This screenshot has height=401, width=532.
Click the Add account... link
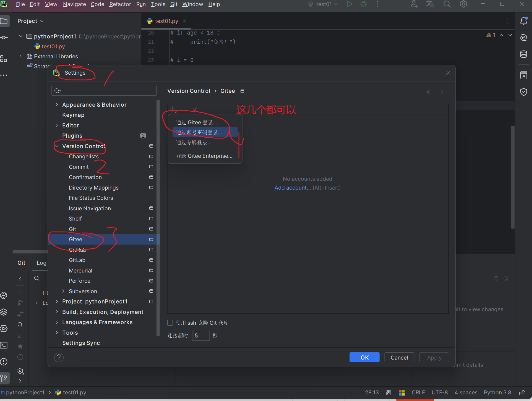(293, 188)
